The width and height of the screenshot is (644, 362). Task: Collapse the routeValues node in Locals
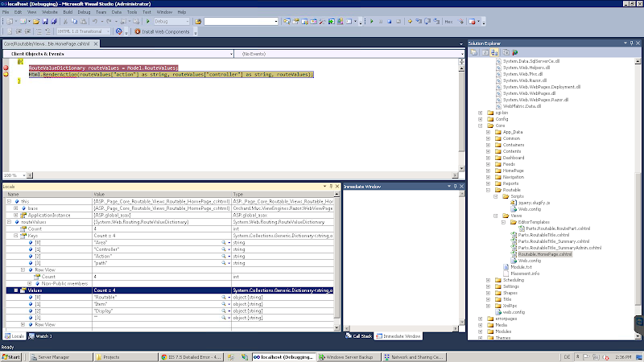tap(9, 222)
